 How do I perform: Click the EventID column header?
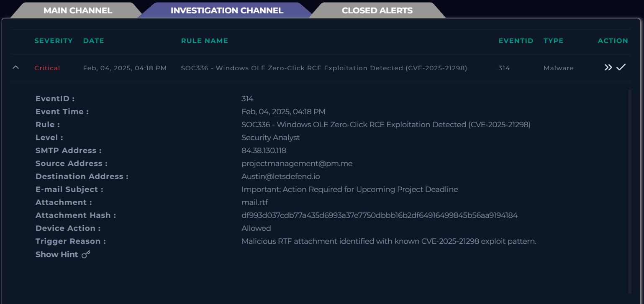[516, 41]
